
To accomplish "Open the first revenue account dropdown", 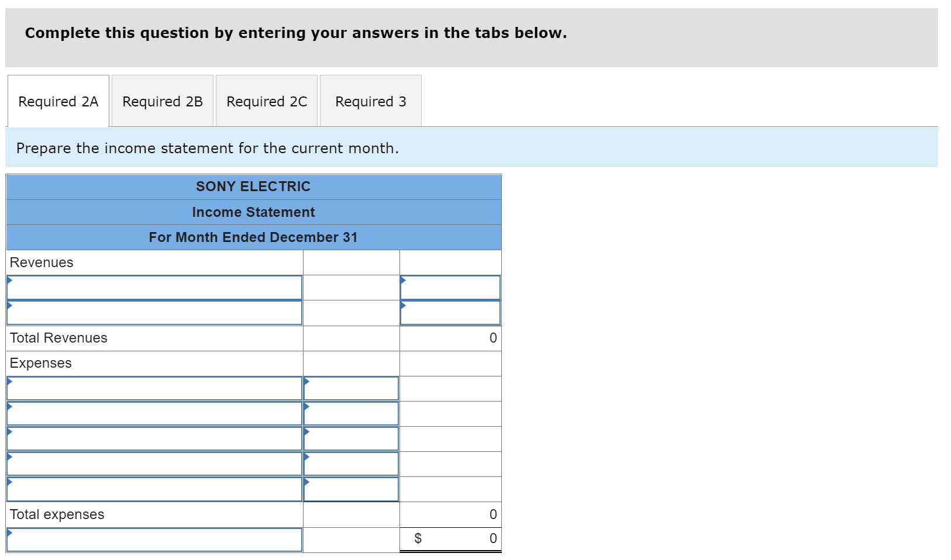I will point(154,288).
